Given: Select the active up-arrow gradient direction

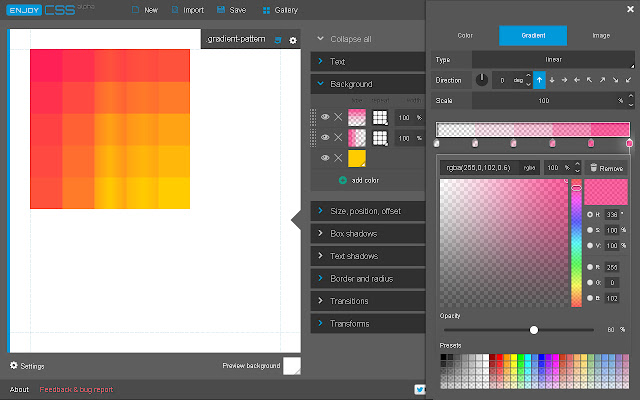Looking at the screenshot, I should coord(539,80).
